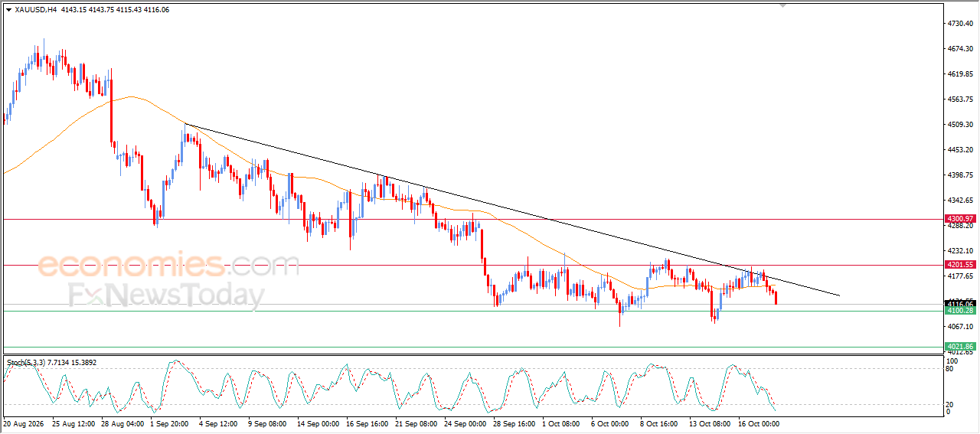Click the 4398.75 price scale label
980x434 pixels.
point(959,175)
